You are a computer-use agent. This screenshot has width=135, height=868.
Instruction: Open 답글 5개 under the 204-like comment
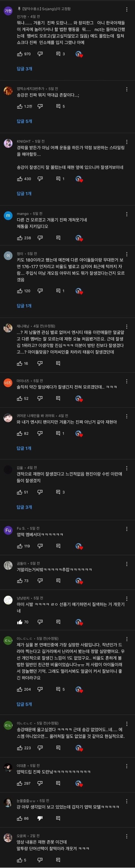[24, 704]
